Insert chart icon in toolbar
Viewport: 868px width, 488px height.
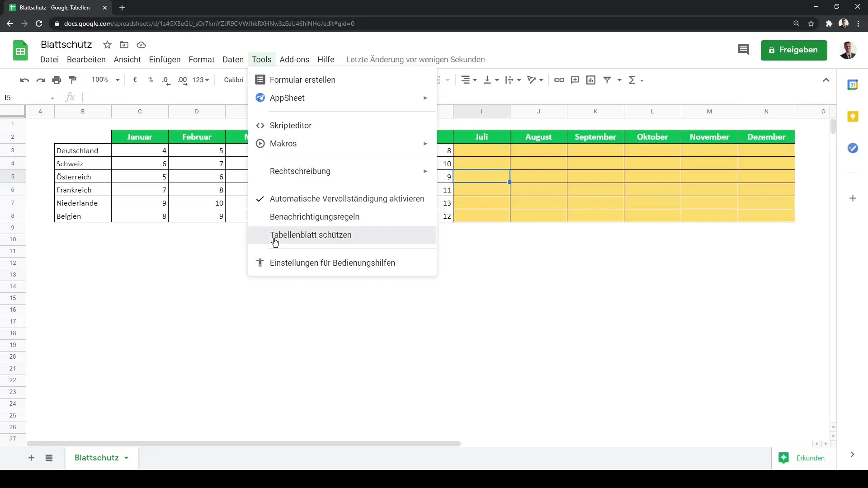[591, 80]
